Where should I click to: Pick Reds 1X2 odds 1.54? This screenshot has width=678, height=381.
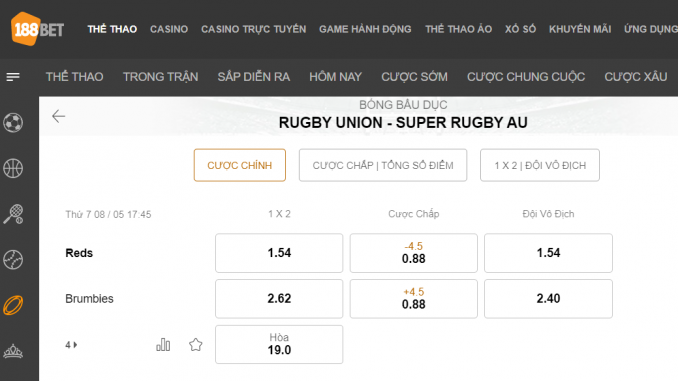point(279,253)
